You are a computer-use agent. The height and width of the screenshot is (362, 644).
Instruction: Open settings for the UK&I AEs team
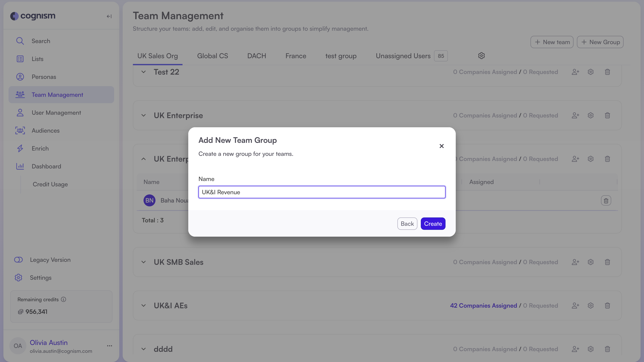(591, 306)
